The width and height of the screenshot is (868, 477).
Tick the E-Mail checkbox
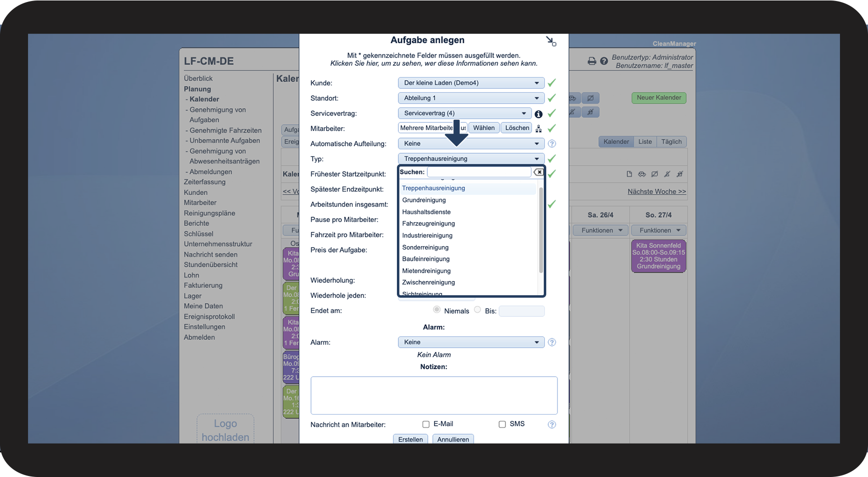coord(426,424)
